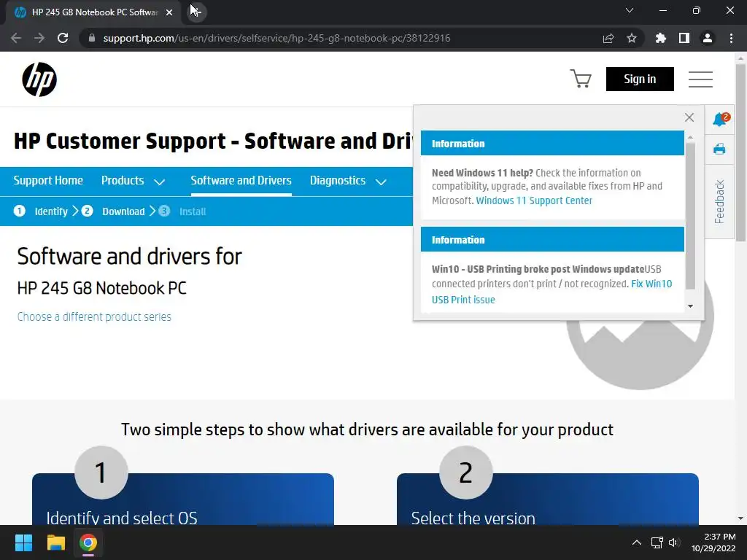Bookmark this page with the star

click(x=632, y=38)
